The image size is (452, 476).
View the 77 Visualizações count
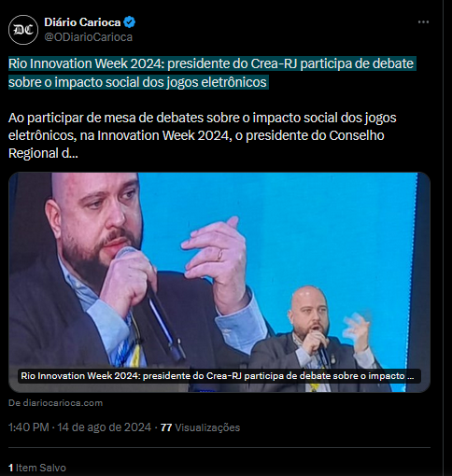[200, 427]
